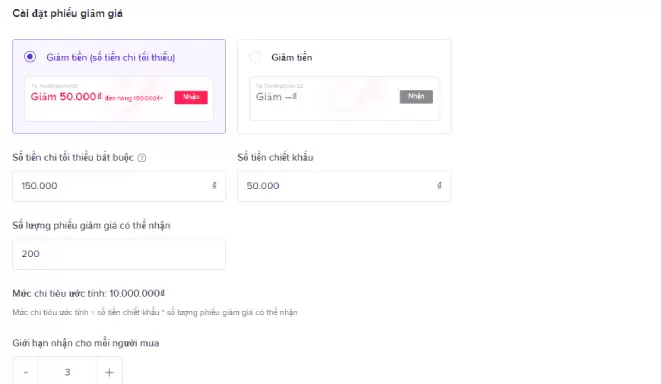661x384 pixels.
Task: Click the 'Số tiền chiết khấu' field label
Action: 275,157
